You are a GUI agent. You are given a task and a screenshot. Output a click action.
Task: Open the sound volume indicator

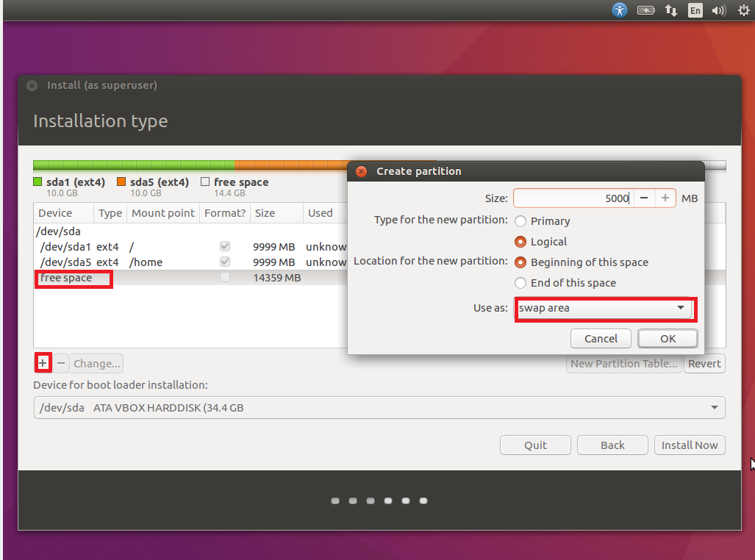[x=719, y=10]
